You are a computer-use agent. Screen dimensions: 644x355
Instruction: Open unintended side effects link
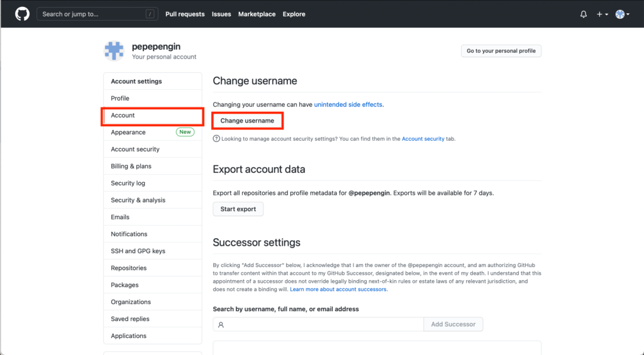(348, 105)
